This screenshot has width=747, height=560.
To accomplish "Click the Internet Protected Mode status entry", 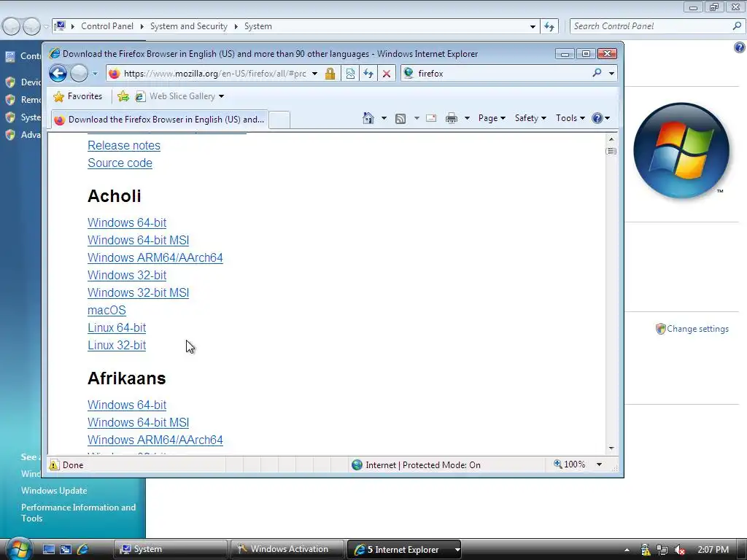I will 416,464.
